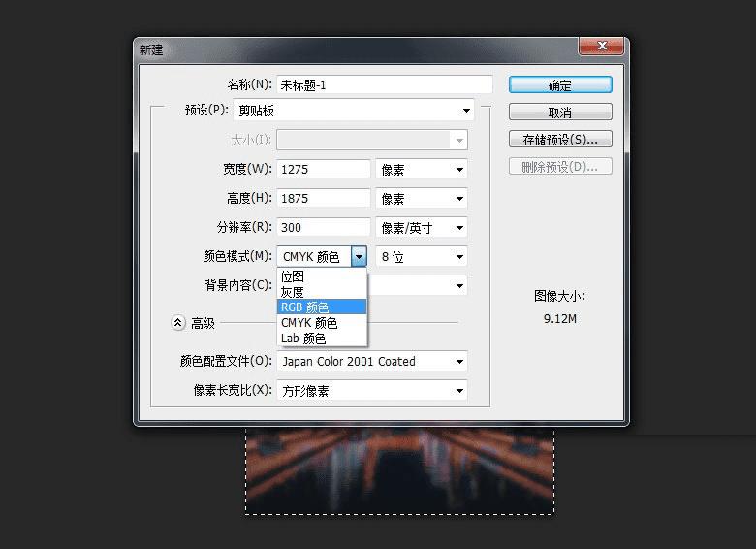Select 位图 from the color mode list
The height and width of the screenshot is (549, 756).
(x=322, y=276)
